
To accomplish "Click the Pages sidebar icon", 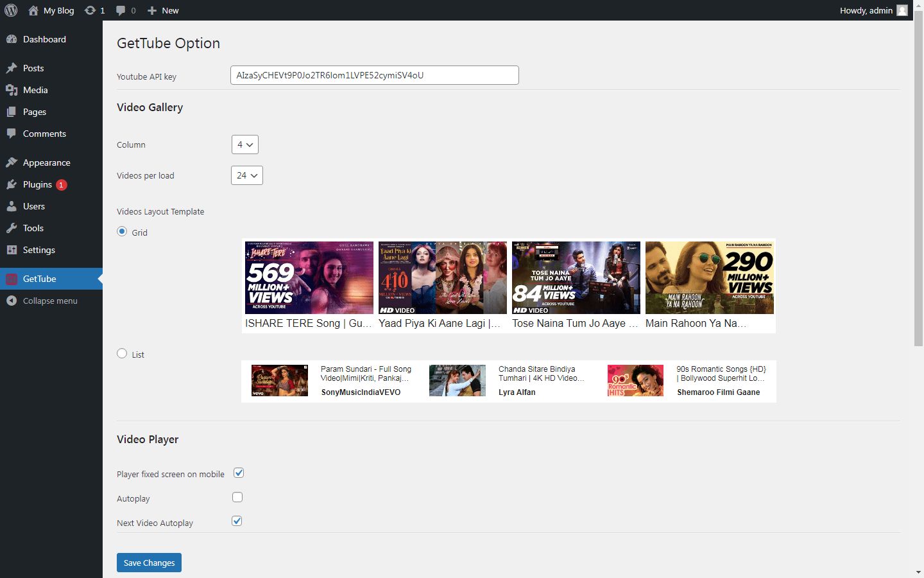I will coord(12,112).
